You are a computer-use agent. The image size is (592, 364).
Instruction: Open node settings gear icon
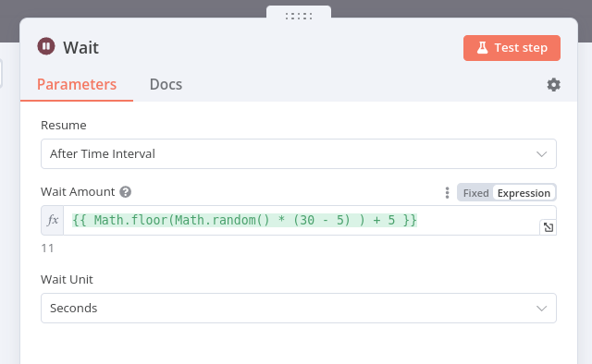pos(553,84)
